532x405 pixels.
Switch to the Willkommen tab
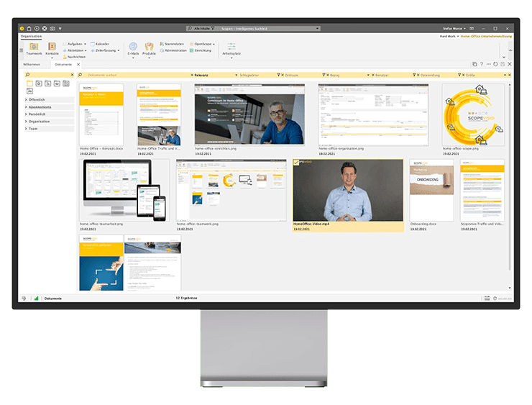(x=32, y=65)
